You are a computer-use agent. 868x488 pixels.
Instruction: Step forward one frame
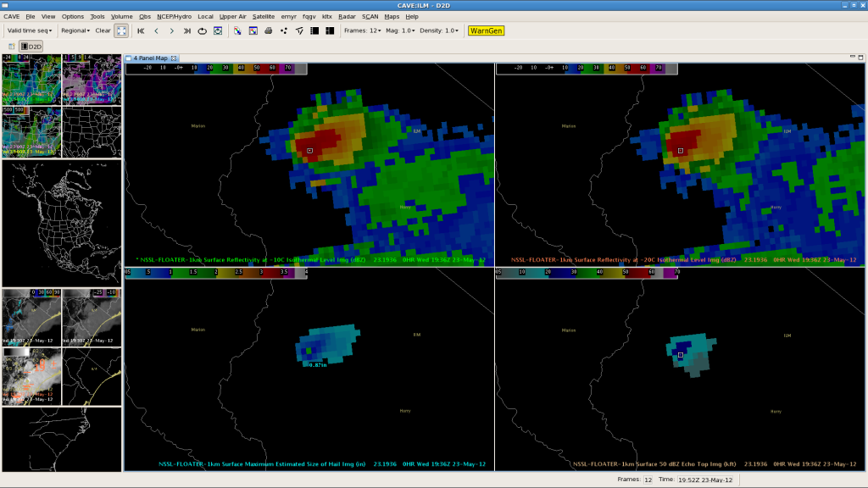click(x=171, y=30)
